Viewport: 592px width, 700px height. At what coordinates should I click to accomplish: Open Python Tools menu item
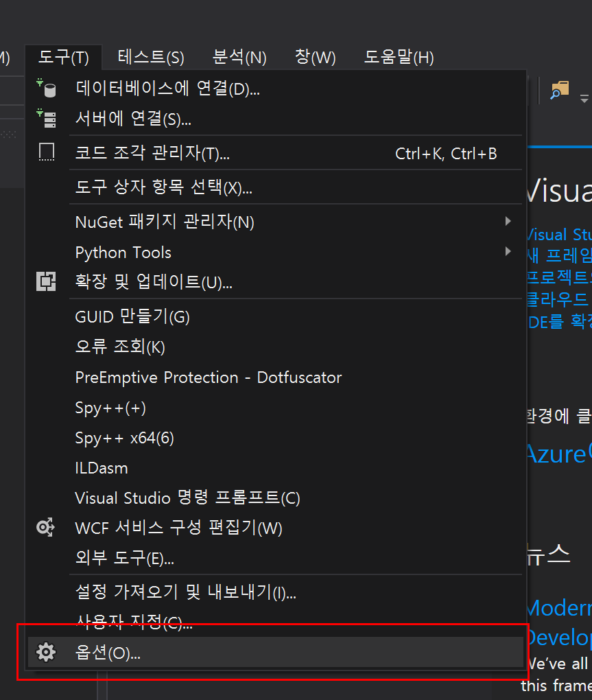[275, 252]
